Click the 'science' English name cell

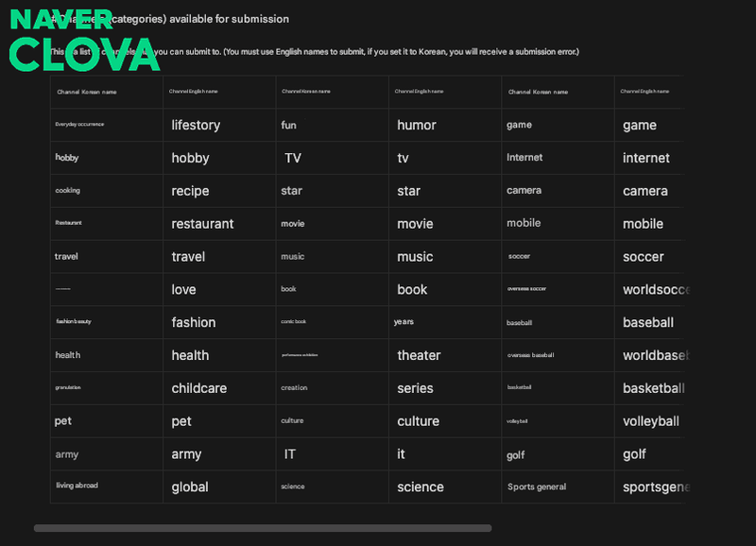(445, 486)
